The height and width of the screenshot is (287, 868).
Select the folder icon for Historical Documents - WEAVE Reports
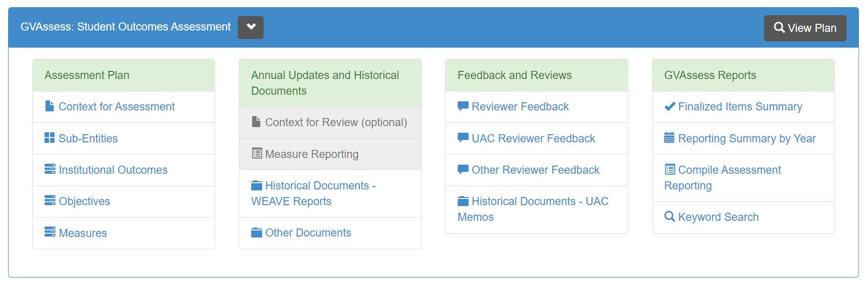pyautogui.click(x=256, y=186)
